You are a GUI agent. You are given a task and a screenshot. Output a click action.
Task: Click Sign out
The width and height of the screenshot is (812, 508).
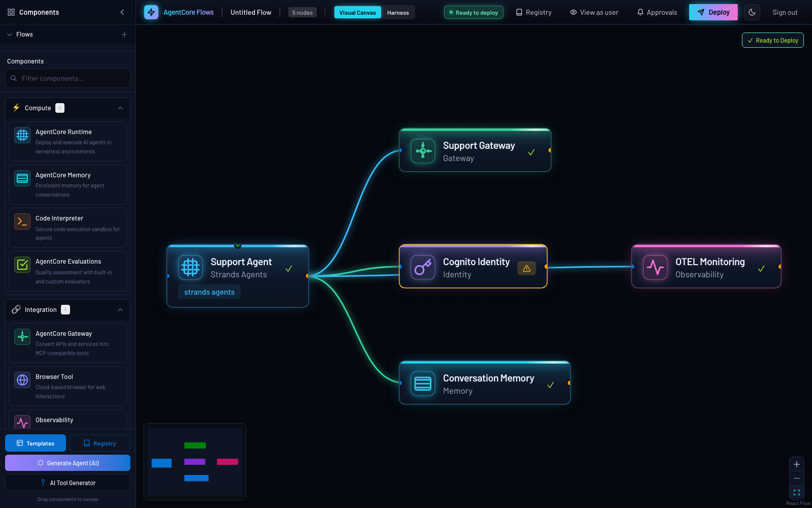coord(785,12)
